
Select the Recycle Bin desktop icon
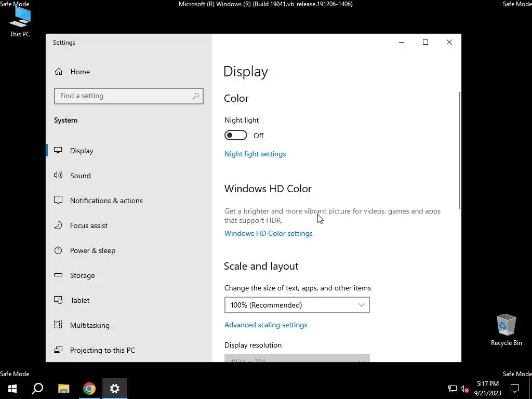click(506, 330)
